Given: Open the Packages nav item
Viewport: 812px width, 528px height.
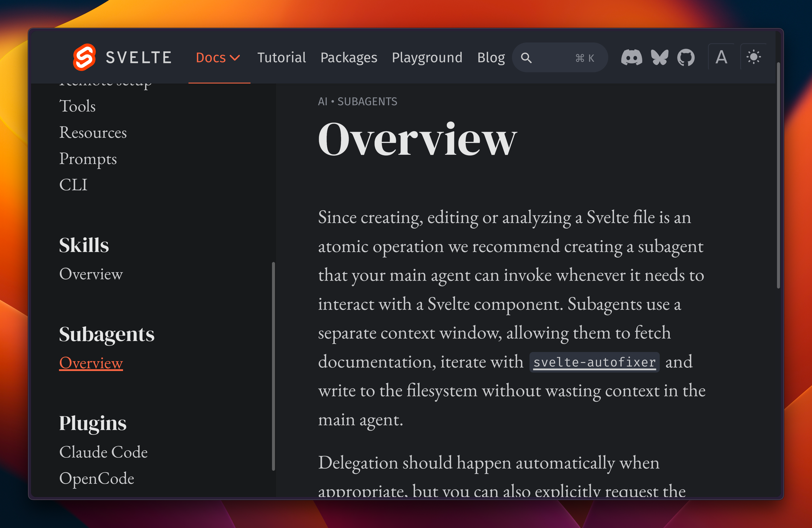Looking at the screenshot, I should (349, 57).
